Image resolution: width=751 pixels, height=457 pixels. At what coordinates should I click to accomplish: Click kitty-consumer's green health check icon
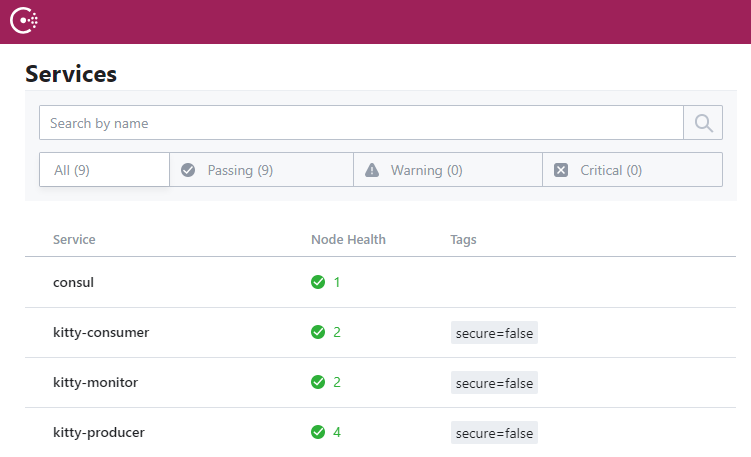(x=318, y=332)
